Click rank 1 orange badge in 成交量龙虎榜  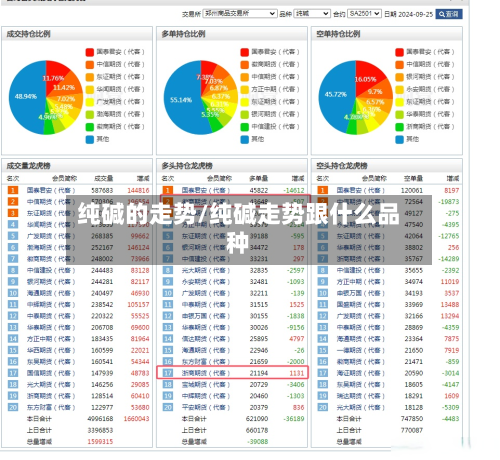pyautogui.click(x=13, y=190)
